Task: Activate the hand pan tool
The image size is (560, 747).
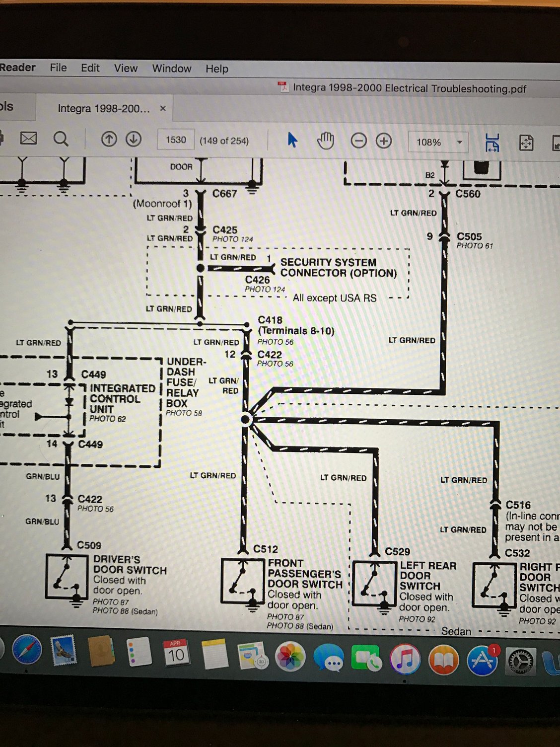Action: coord(326,141)
